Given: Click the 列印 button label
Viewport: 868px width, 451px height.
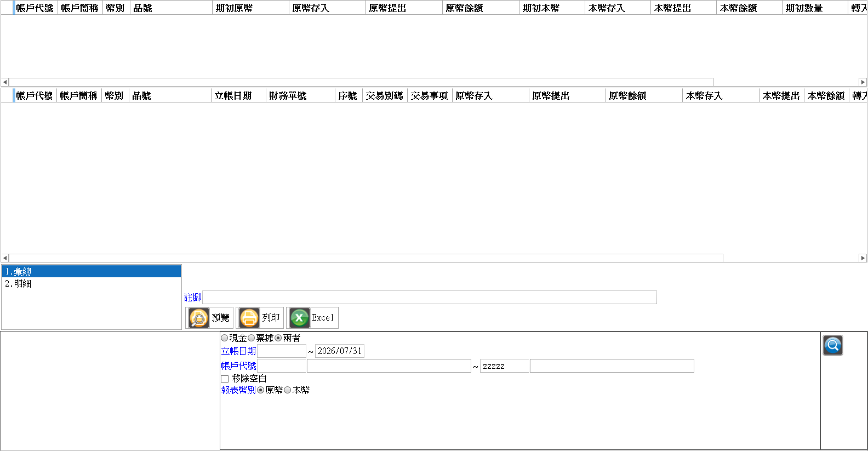Looking at the screenshot, I should point(271,318).
